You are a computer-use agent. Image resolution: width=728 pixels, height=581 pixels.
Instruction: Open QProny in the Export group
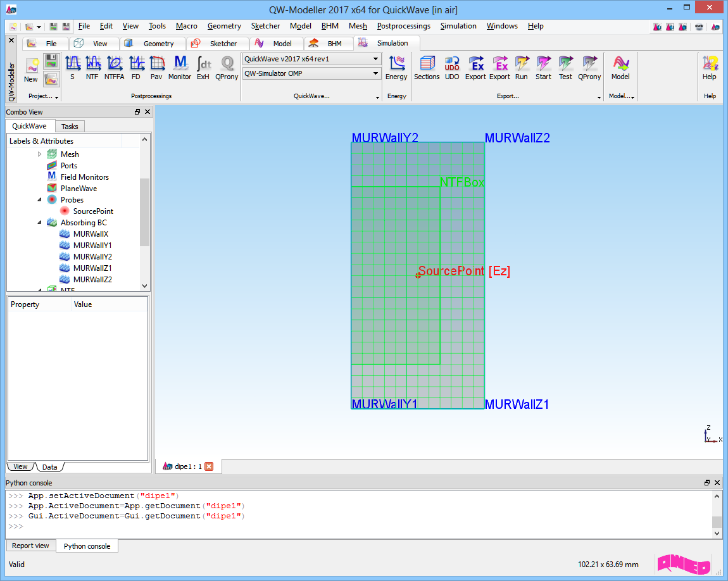pyautogui.click(x=589, y=68)
